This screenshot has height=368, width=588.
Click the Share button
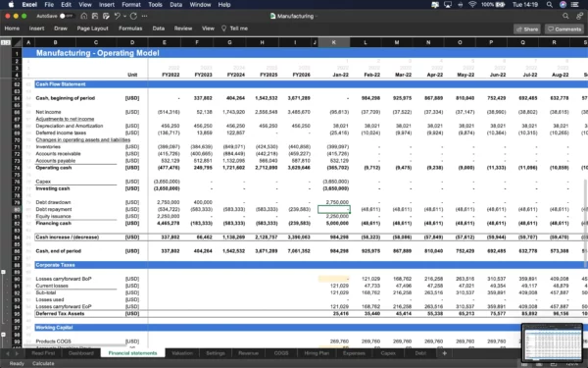point(527,28)
